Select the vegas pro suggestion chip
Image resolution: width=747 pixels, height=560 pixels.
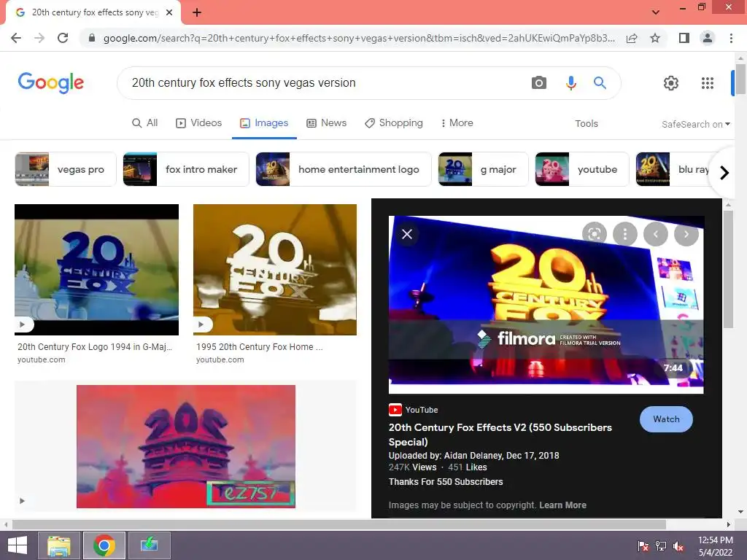pos(66,169)
